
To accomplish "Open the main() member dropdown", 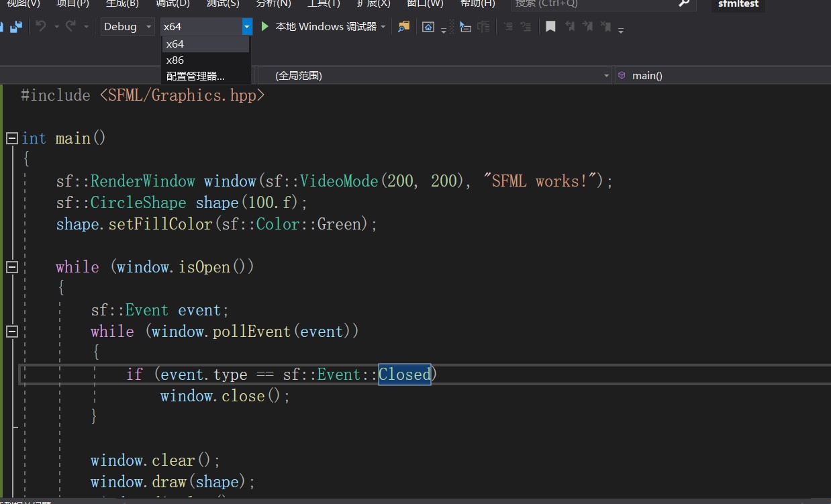I will click(x=722, y=75).
